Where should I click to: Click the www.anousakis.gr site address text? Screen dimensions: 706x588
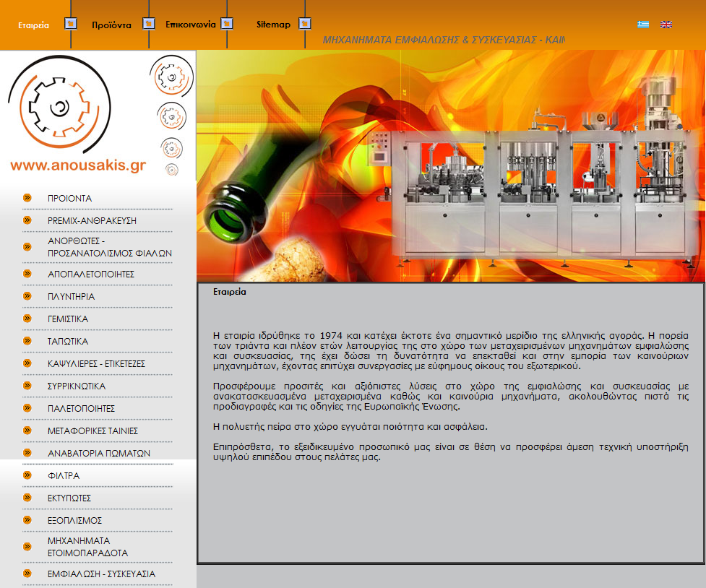coord(78,165)
